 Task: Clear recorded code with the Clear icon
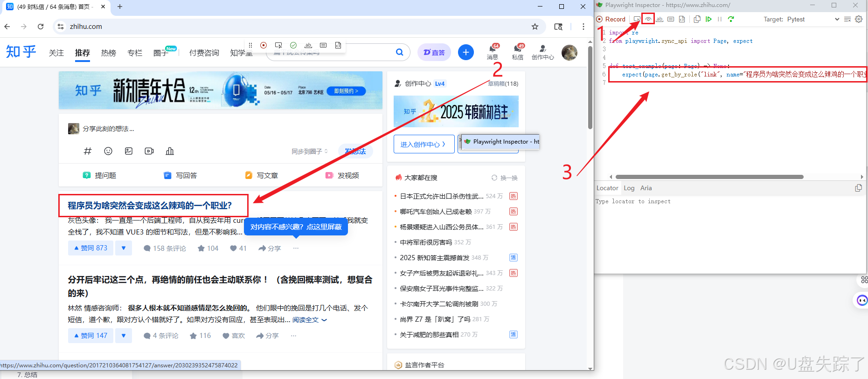[x=847, y=19]
